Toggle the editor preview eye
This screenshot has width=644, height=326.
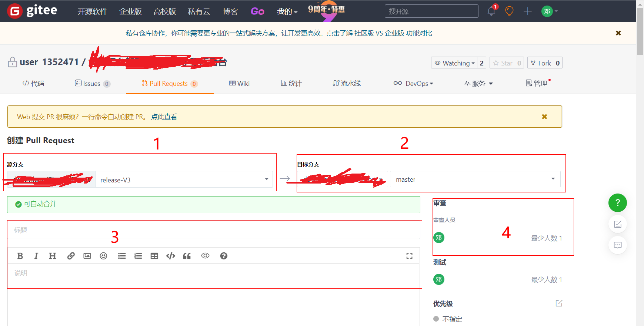click(x=205, y=256)
